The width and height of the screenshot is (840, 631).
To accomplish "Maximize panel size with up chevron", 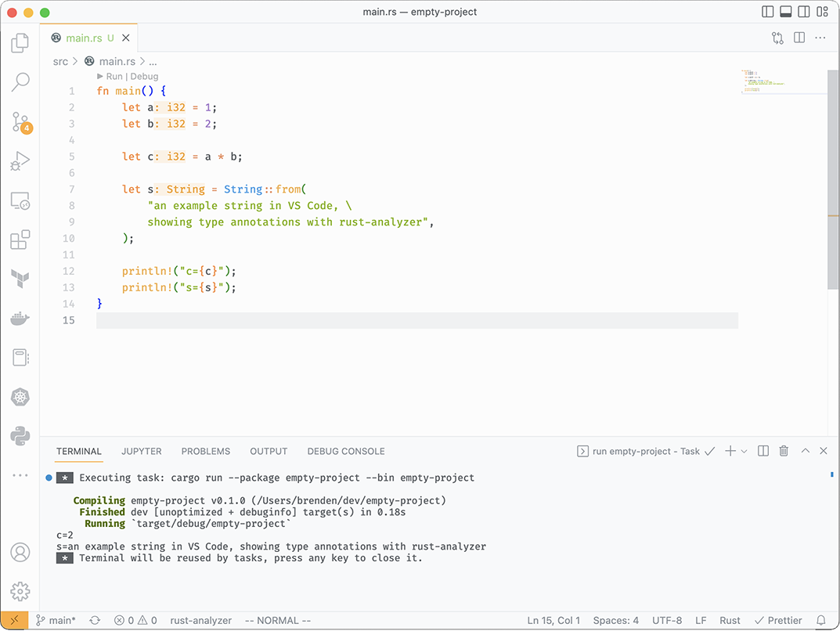I will (806, 451).
